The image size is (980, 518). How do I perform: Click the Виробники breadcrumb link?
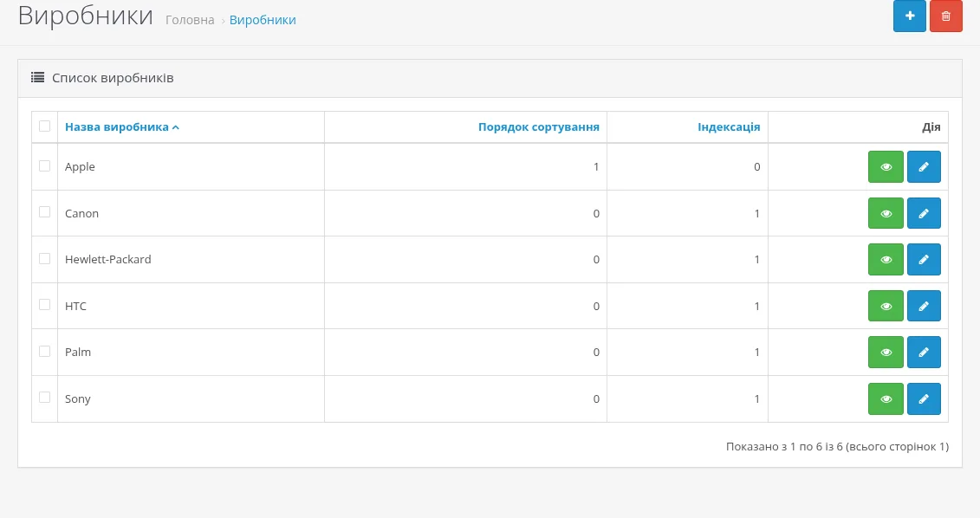pos(263,20)
